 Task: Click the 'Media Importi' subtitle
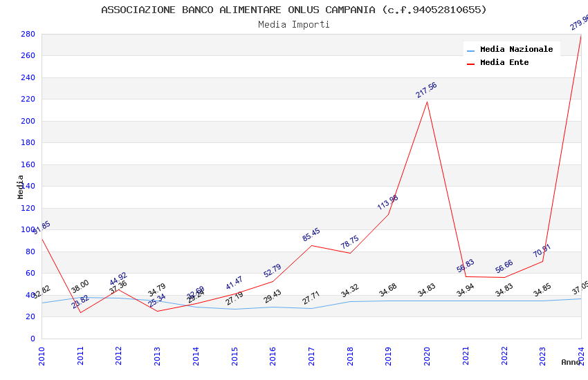coord(294,25)
